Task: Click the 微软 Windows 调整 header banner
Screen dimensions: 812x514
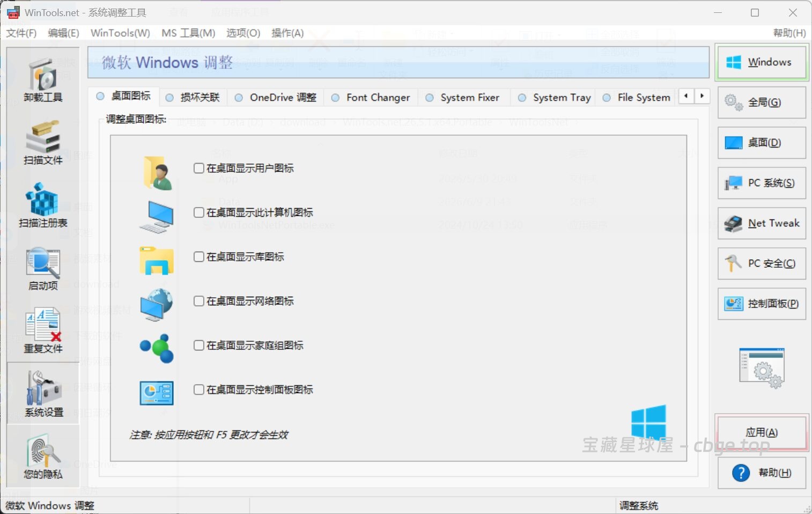Action: 398,62
